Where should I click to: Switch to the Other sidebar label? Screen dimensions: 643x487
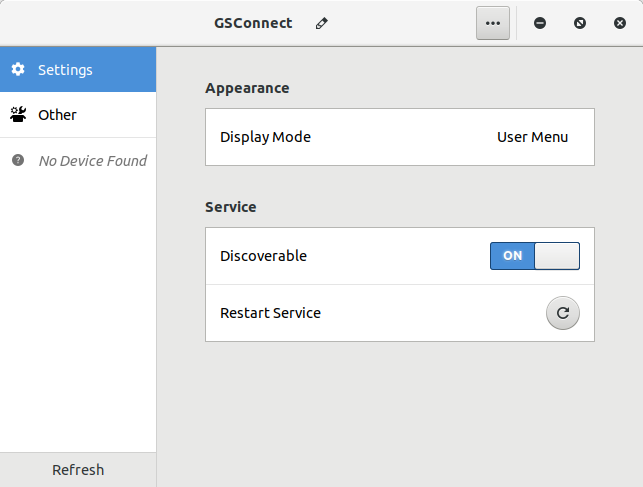click(57, 115)
